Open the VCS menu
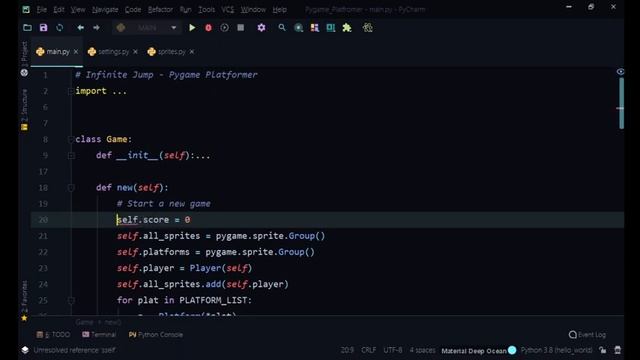Screen dimensions: 640x360 (228, 9)
